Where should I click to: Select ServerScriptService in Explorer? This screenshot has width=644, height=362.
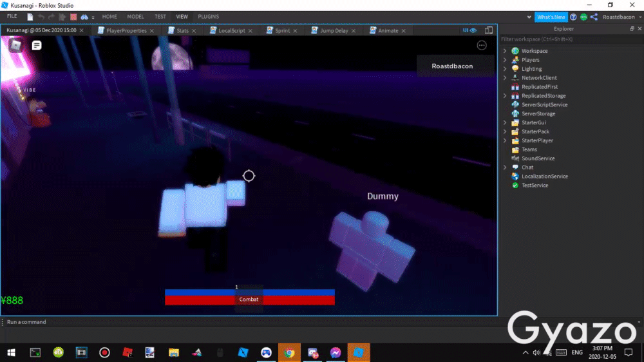pos(545,105)
